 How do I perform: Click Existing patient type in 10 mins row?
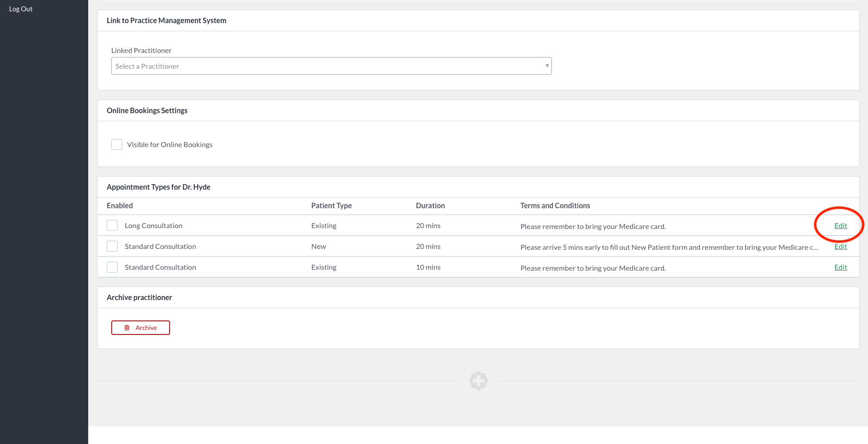point(324,267)
